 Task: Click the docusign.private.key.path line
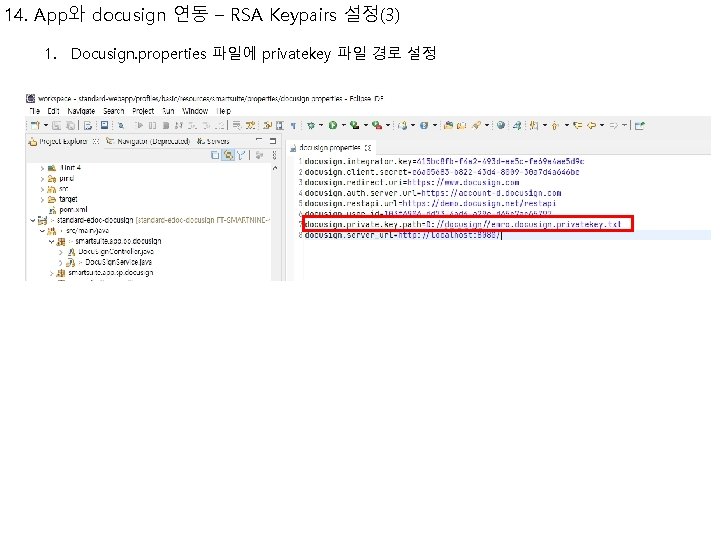coord(463,225)
